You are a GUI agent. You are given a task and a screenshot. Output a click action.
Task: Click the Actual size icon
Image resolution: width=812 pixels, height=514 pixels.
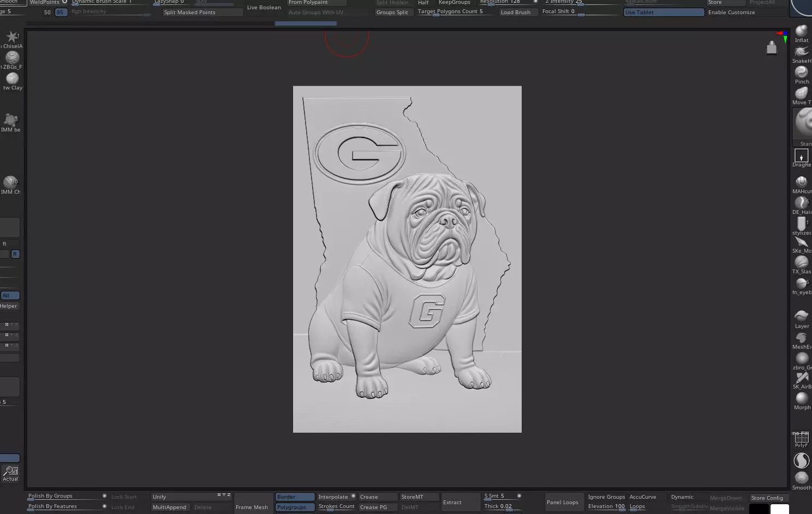(x=10, y=473)
